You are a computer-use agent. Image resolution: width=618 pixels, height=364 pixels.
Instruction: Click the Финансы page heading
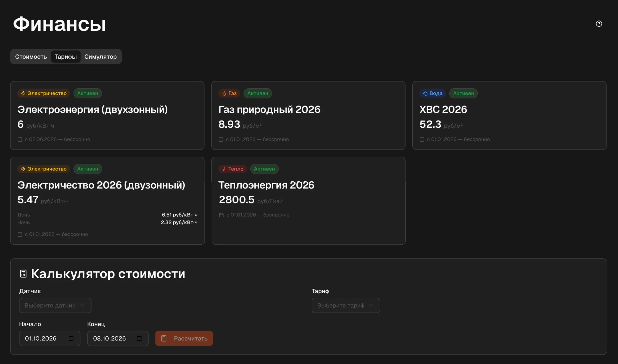click(x=59, y=24)
